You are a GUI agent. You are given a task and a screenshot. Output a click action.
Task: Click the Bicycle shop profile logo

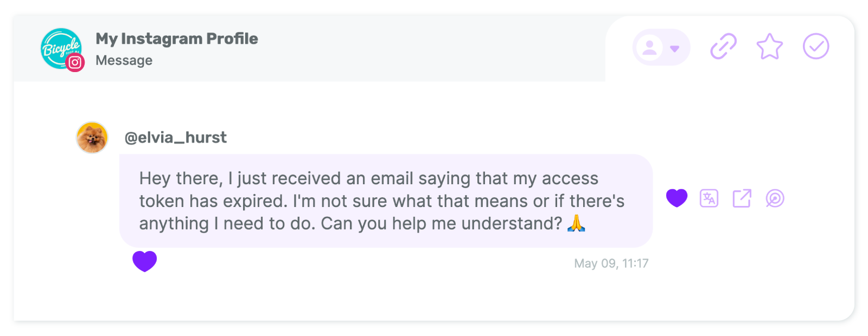61,48
